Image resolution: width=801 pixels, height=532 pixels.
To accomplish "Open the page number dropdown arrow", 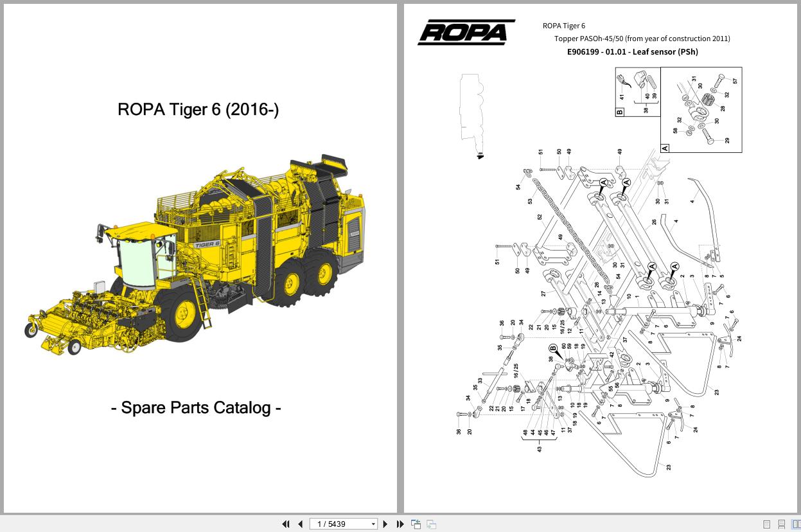I will [373, 524].
